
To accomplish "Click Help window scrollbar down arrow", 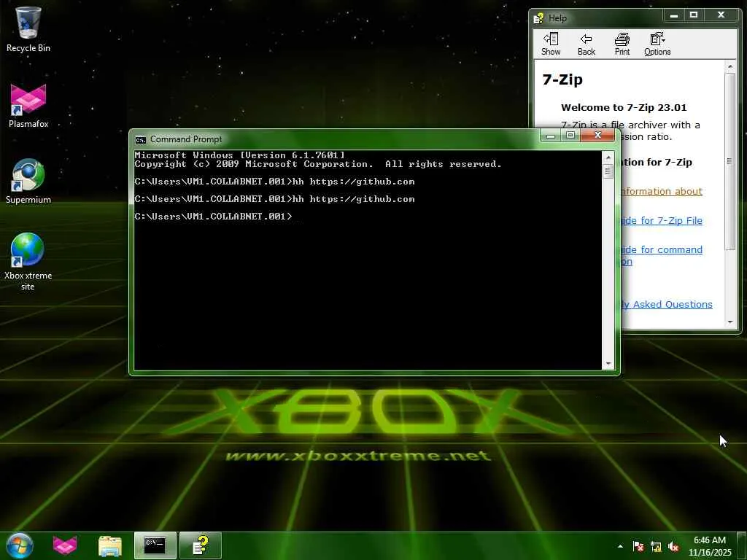I will (x=730, y=322).
